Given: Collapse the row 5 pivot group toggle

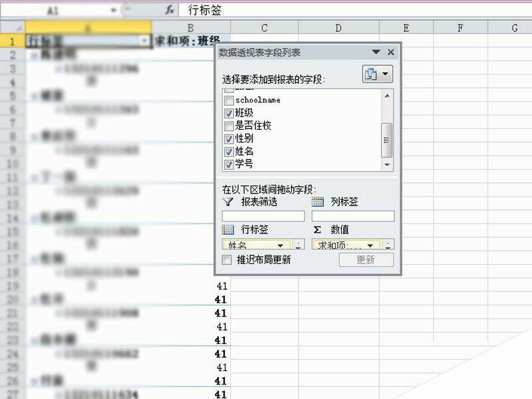Looking at the screenshot, I should pyautogui.click(x=35, y=96).
